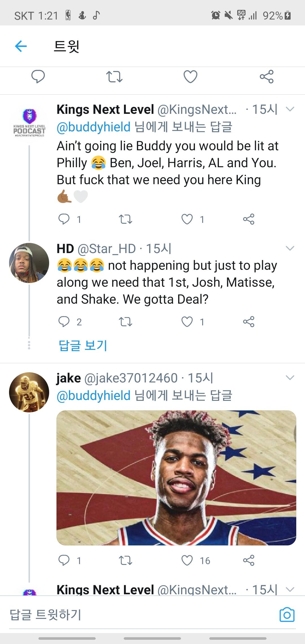Tap the back arrow in header
This screenshot has width=305, height=644.
pyautogui.click(x=21, y=46)
